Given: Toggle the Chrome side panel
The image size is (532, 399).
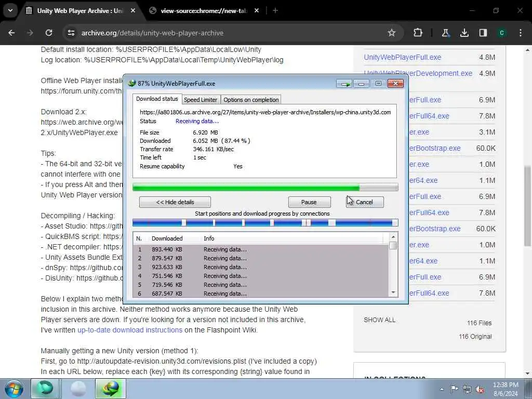Looking at the screenshot, I should click(483, 33).
